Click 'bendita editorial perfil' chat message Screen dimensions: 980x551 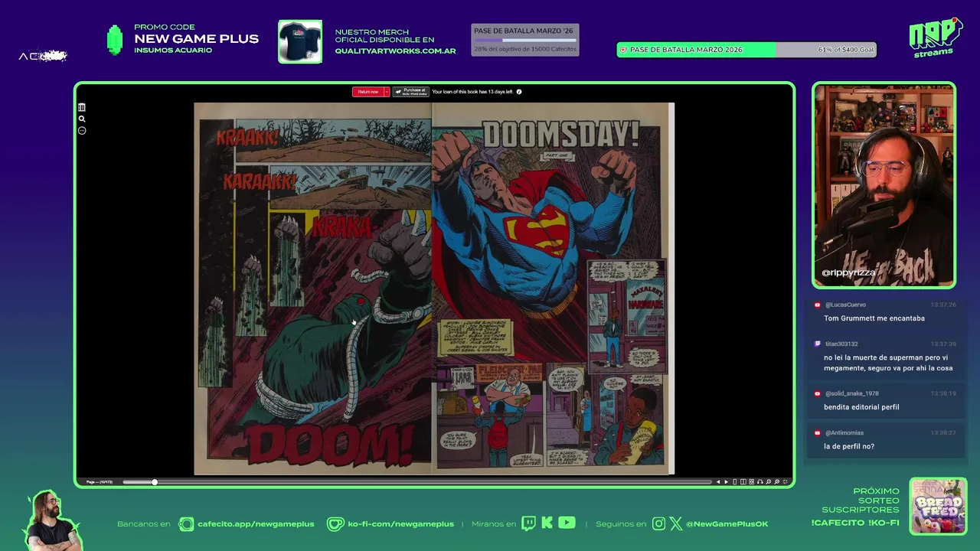click(861, 407)
